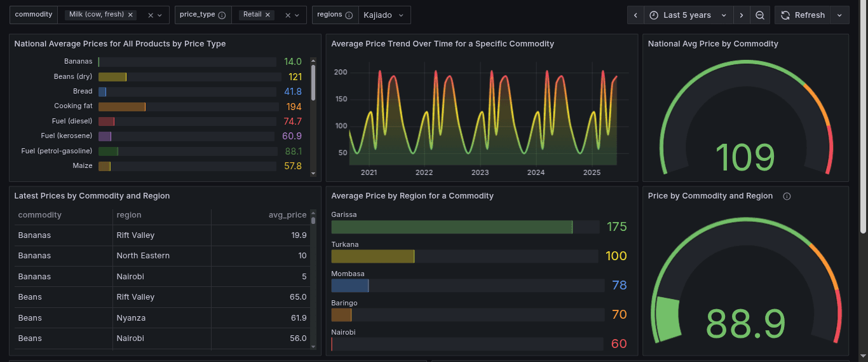Shift time range backward
The height and width of the screenshot is (362, 868).
pos(635,15)
